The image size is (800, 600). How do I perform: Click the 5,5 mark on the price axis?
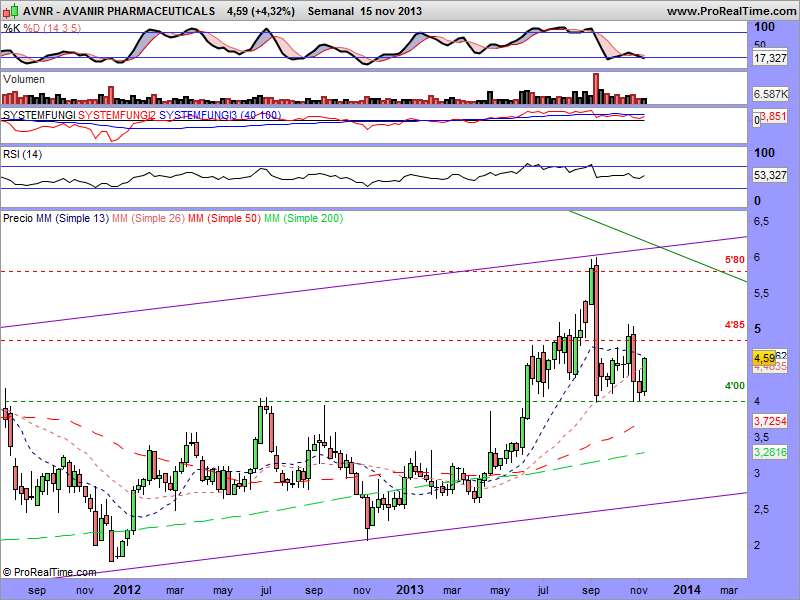[x=761, y=293]
